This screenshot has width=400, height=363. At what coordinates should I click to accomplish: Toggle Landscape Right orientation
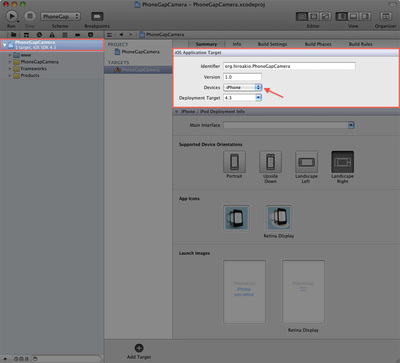pyautogui.click(x=342, y=162)
